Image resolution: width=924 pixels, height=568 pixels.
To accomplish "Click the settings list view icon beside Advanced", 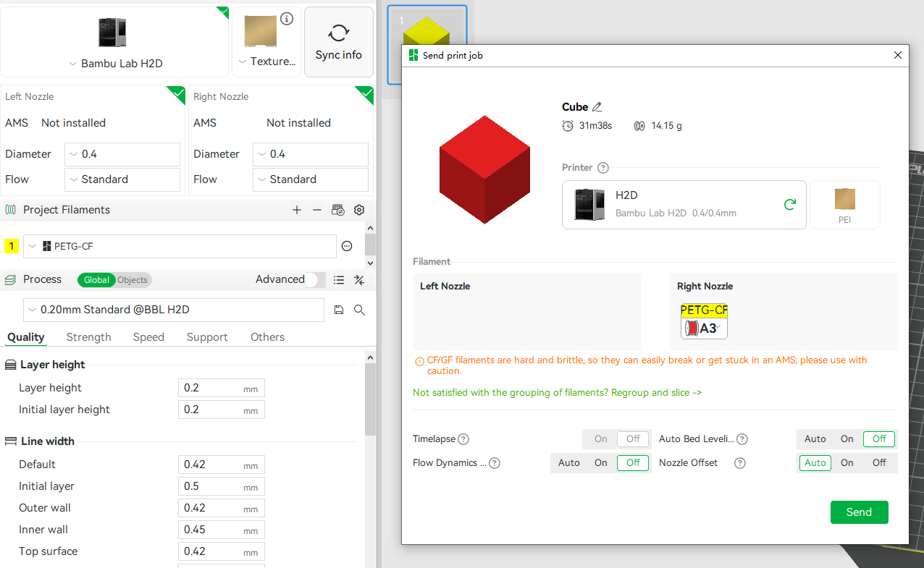I will pyautogui.click(x=338, y=280).
